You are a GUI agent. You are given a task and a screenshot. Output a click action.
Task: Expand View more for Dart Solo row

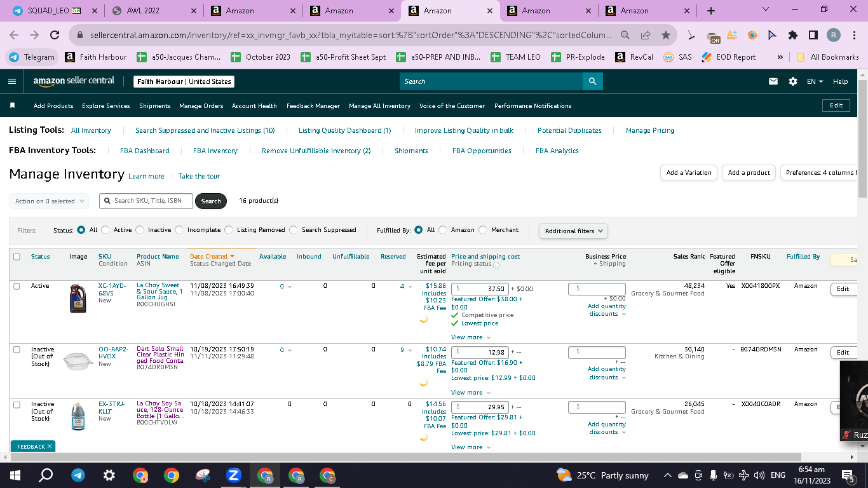[x=471, y=393]
